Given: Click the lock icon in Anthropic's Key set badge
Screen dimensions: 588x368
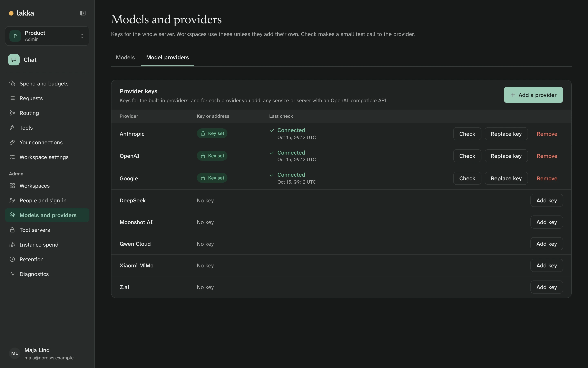Looking at the screenshot, I should coord(203,133).
